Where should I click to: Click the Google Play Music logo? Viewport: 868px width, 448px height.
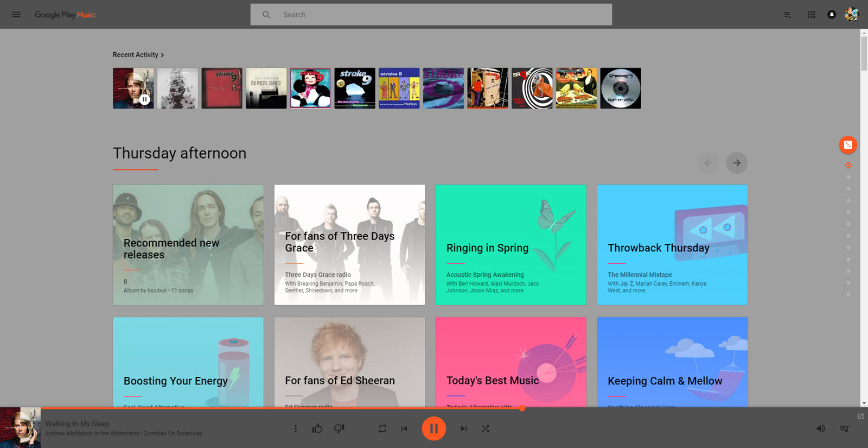coord(65,15)
